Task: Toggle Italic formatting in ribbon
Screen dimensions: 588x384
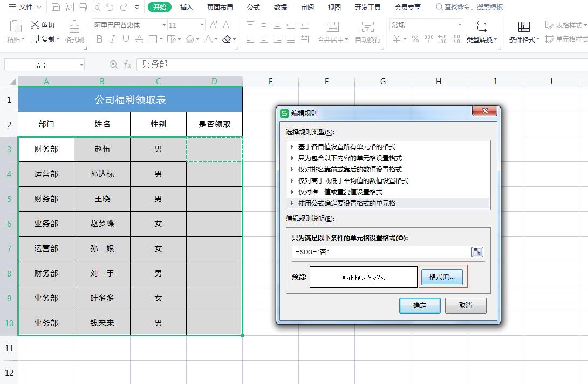Action: 113,39
